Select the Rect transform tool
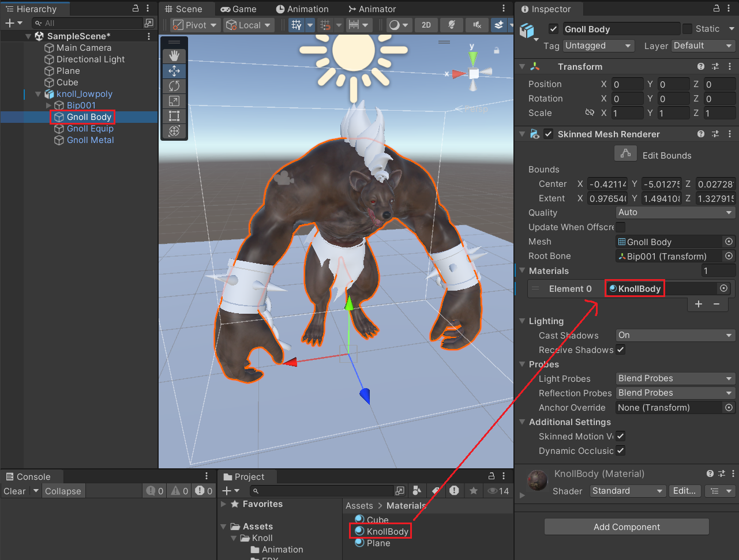Viewport: 739px width, 560px height. (174, 116)
